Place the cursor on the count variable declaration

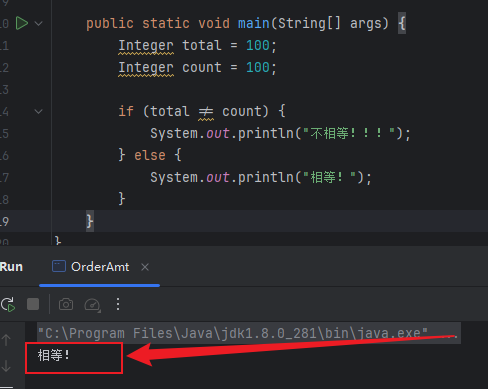tap(202, 68)
